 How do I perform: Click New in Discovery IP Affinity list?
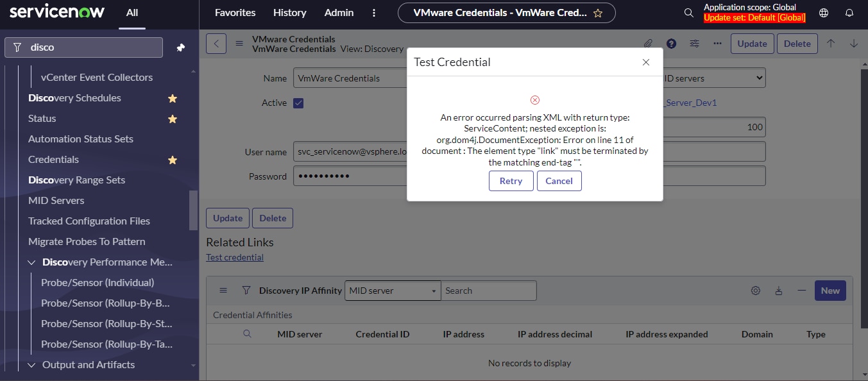point(830,291)
